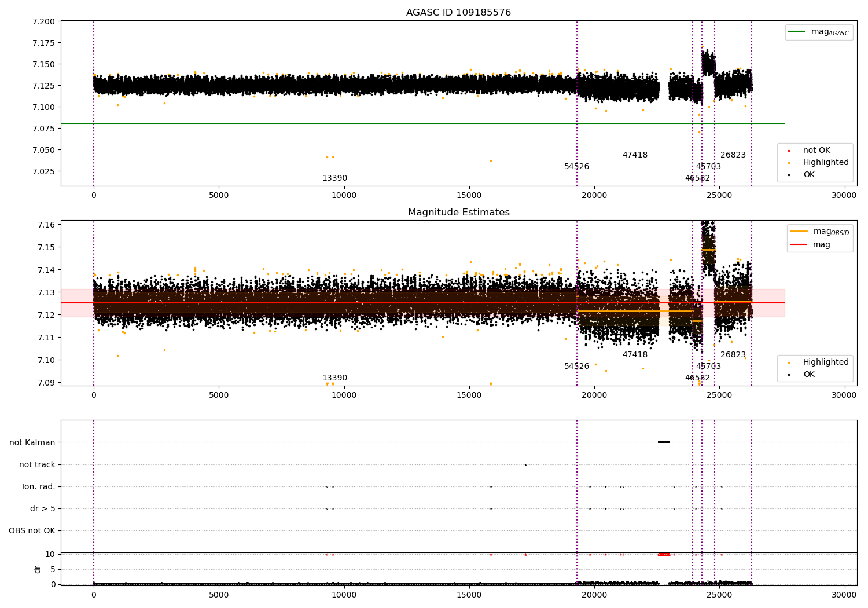Select the 'not OK' legend entry
This screenshot has height=608, width=868.
(816, 150)
